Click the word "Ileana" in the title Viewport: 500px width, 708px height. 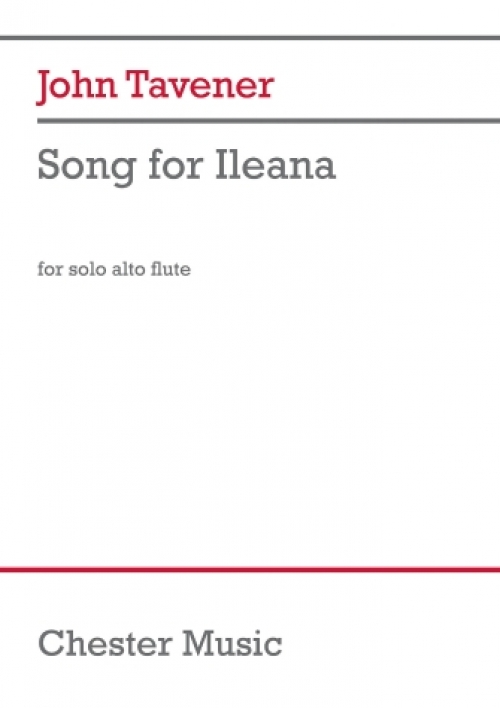(275, 163)
